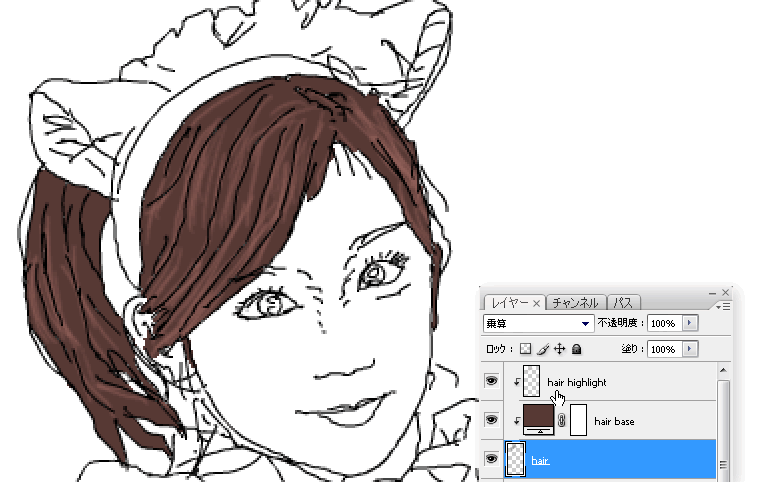The width and height of the screenshot is (759, 482).
Task: Toggle lock transparent pixels icon
Action: pyautogui.click(x=526, y=349)
